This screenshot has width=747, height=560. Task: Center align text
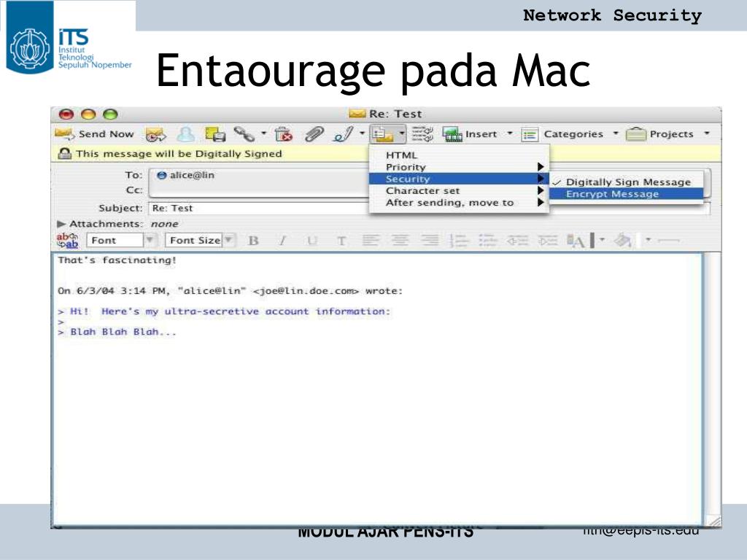(400, 241)
